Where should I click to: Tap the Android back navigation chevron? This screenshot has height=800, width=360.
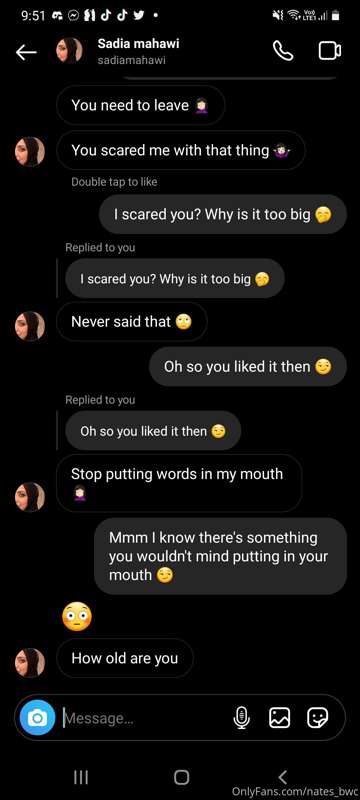coord(282,777)
